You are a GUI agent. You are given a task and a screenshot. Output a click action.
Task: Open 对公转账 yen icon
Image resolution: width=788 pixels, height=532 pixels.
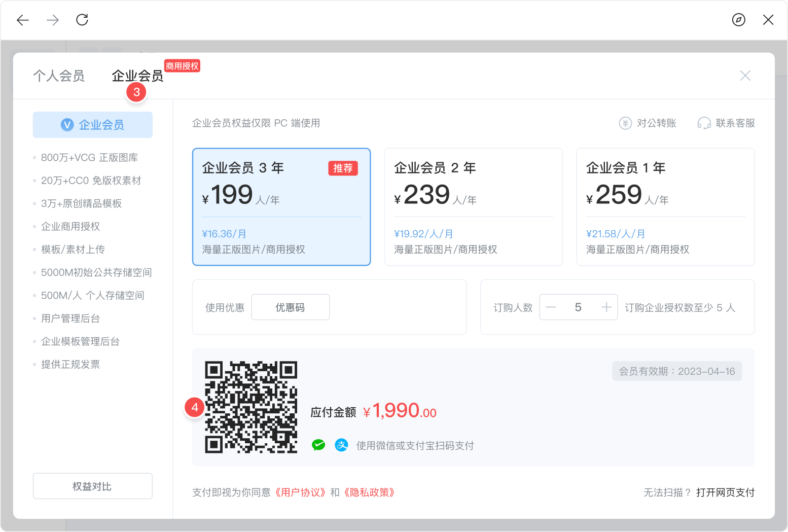tap(625, 123)
